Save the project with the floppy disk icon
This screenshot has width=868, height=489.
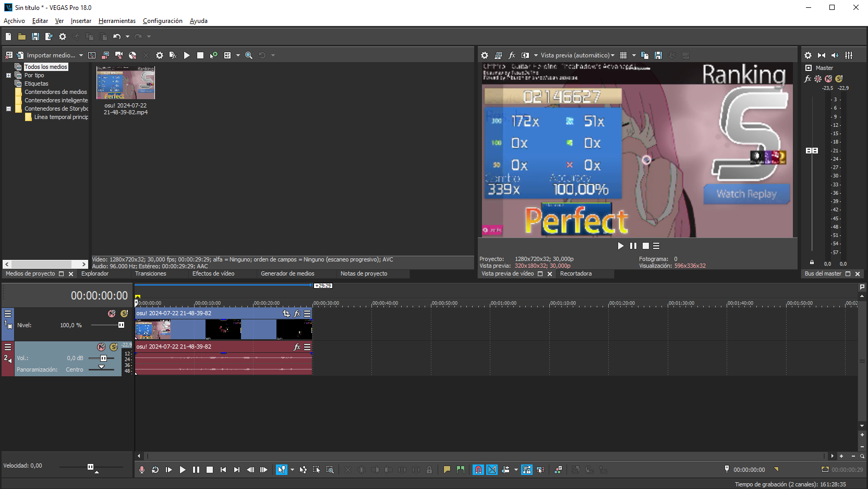[x=35, y=37]
